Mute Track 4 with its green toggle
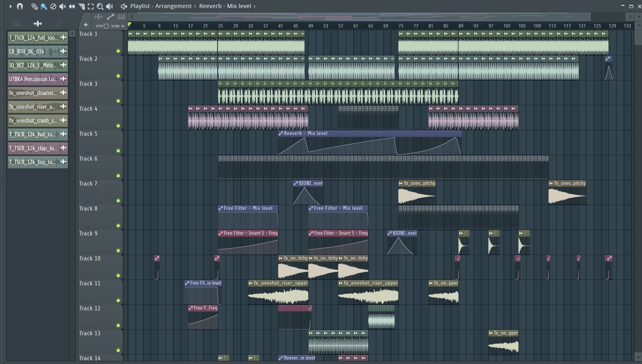 click(x=118, y=126)
